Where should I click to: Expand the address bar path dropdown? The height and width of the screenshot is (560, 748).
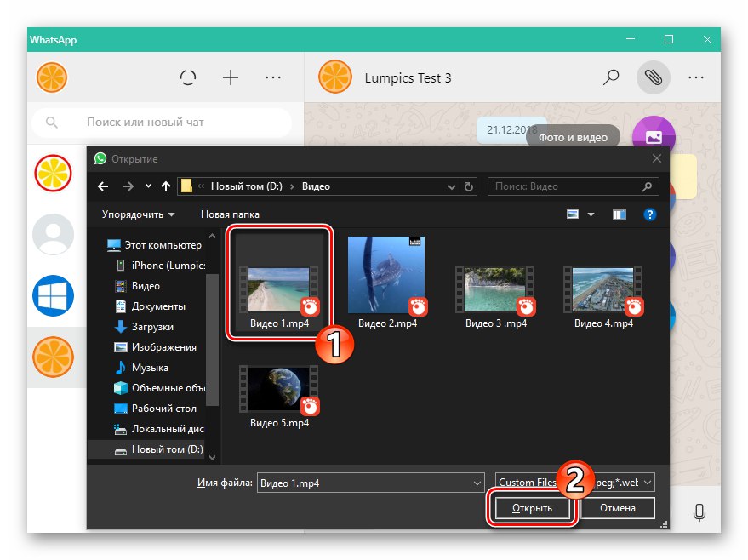(451, 187)
